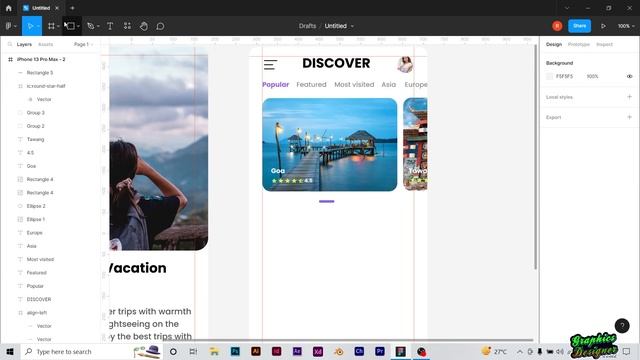Open Illustrator from the taskbar
640x360 pixels.
256,351
